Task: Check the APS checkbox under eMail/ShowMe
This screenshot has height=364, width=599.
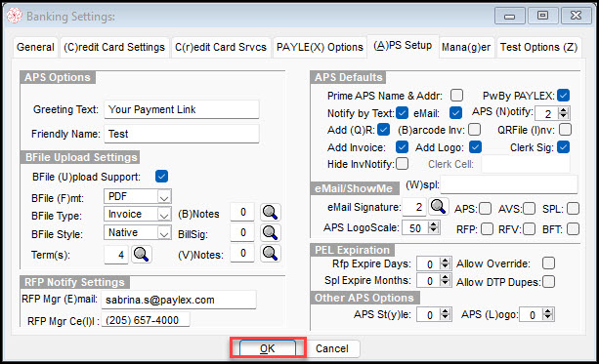Action: pos(485,208)
